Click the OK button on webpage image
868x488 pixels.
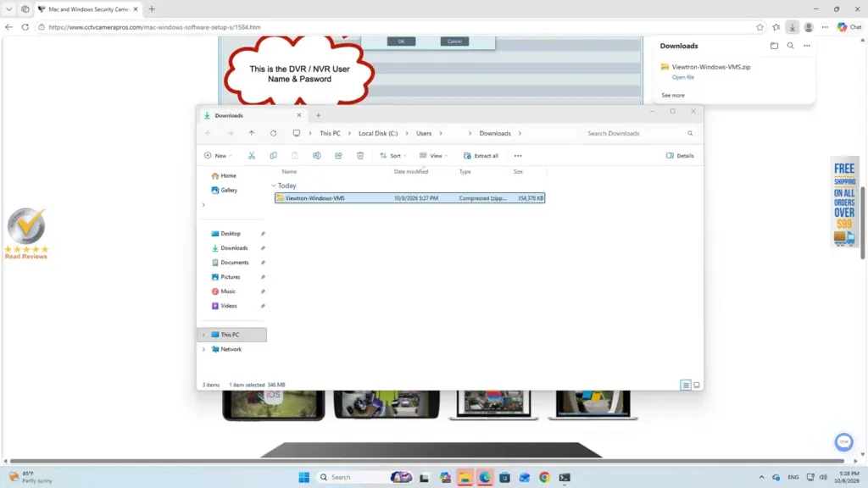tap(401, 42)
